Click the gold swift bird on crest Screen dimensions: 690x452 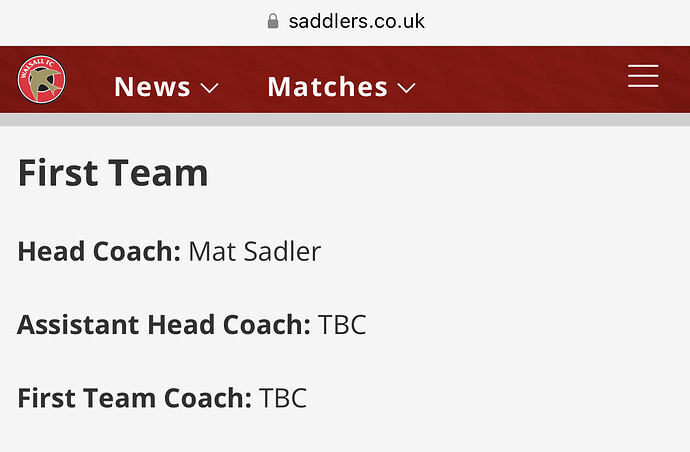(44, 81)
